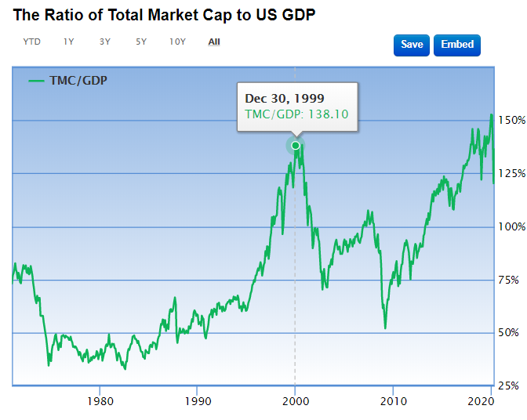Click the highlighted Dec 30, 1999 data point
The height and width of the screenshot is (420, 527).
pyautogui.click(x=296, y=145)
